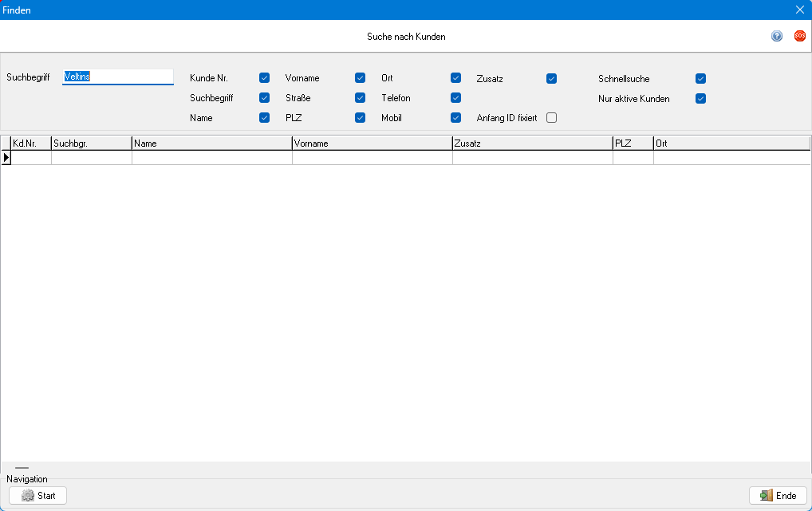Click the Name column header
812x511 pixels.
coord(211,143)
